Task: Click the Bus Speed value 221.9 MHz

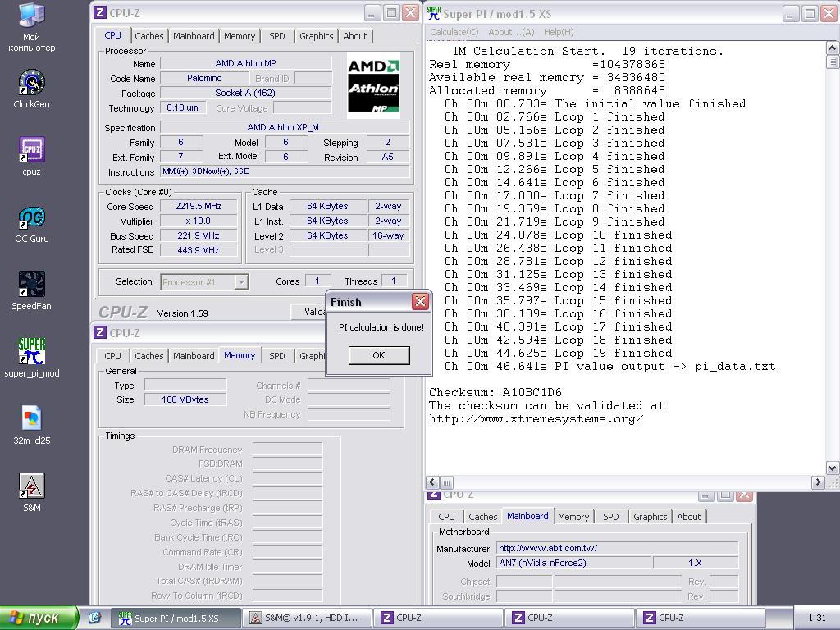Action: (x=199, y=235)
